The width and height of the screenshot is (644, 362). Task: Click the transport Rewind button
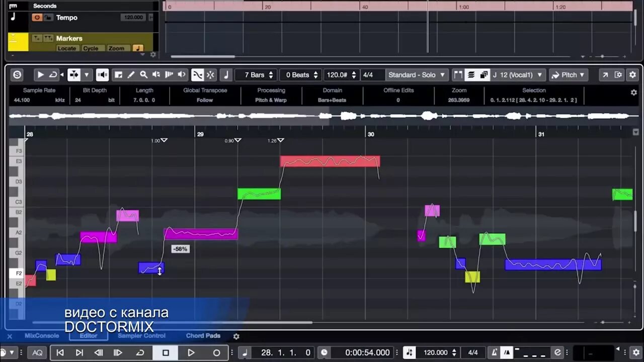point(99,352)
